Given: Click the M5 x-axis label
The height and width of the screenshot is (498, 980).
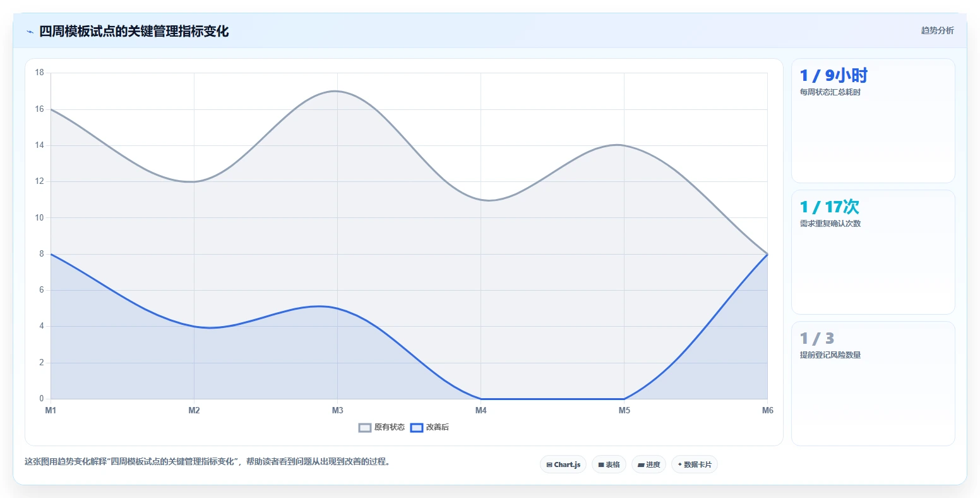Looking at the screenshot, I should 624,410.
